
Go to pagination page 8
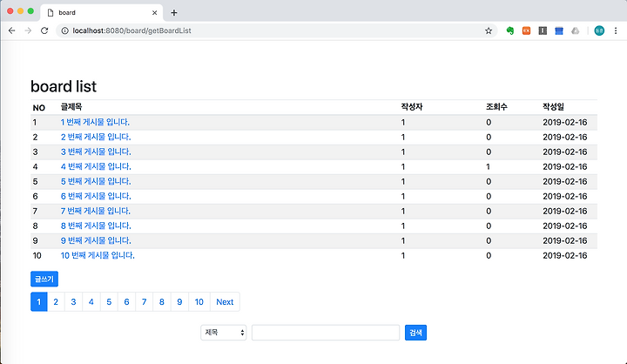pyautogui.click(x=162, y=302)
